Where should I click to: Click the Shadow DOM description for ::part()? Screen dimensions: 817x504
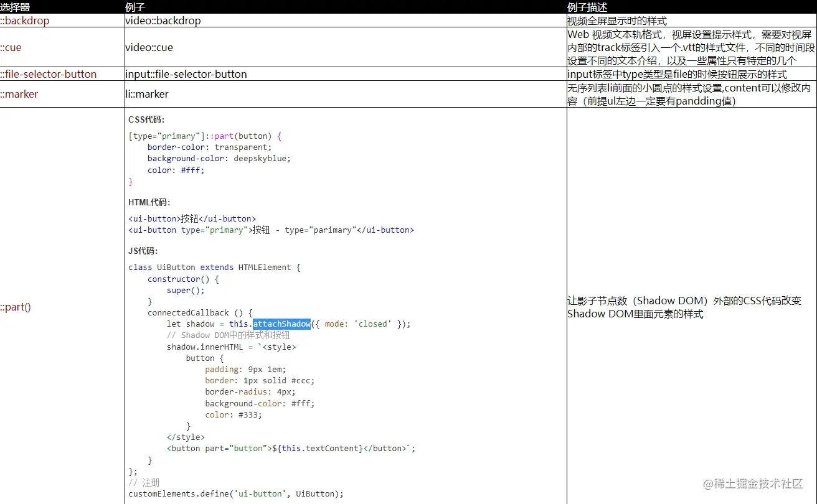click(x=684, y=307)
